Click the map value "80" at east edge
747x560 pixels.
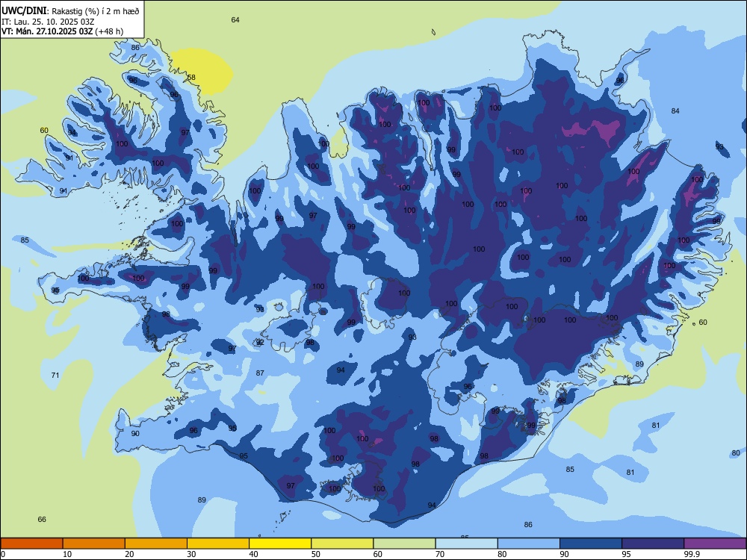[x=736, y=453]
